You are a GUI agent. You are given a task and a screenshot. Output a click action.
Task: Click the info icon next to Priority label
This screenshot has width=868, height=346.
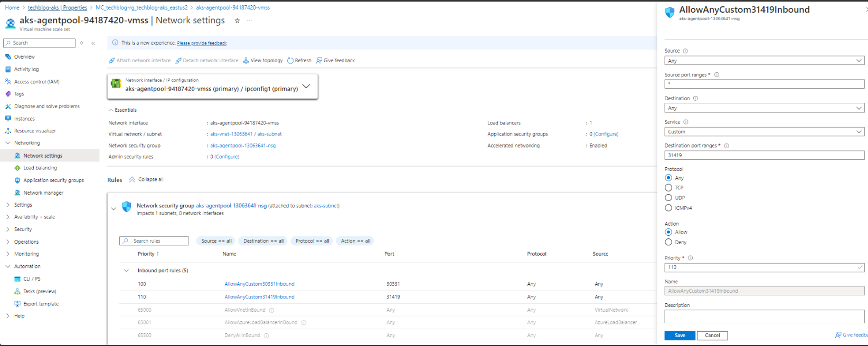tap(690, 258)
